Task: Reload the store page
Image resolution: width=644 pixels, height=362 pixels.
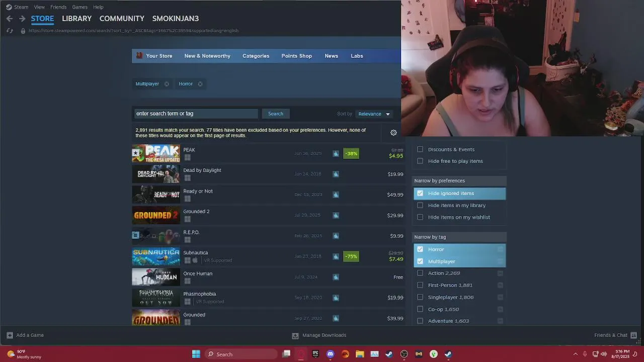Action: coord(10,31)
